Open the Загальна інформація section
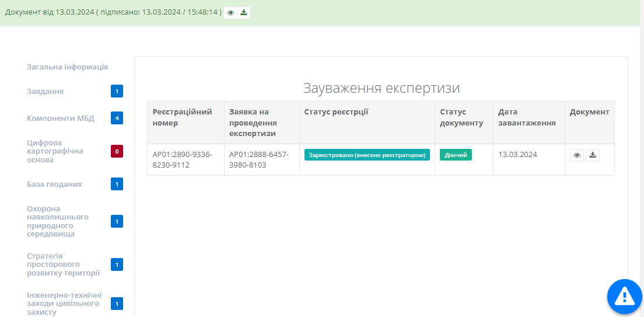Viewport: 644px width, 317px height. pos(67,67)
